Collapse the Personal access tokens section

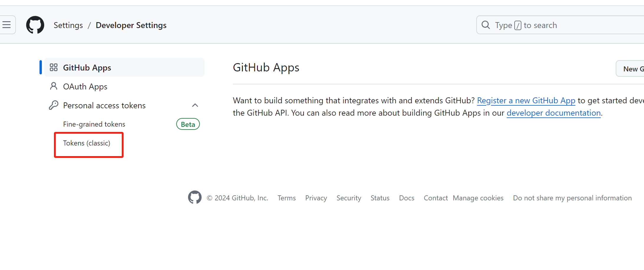pos(195,105)
